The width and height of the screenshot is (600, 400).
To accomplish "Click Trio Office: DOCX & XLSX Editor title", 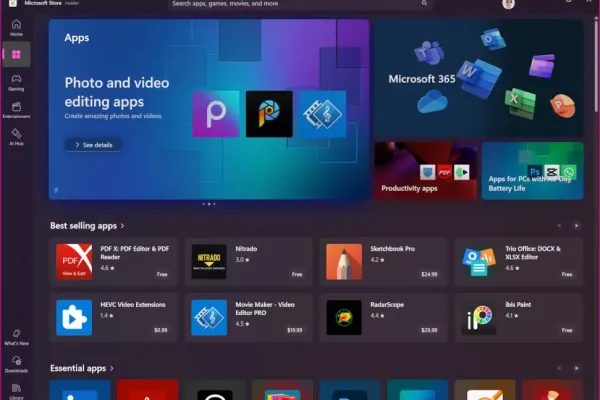I will [533, 253].
